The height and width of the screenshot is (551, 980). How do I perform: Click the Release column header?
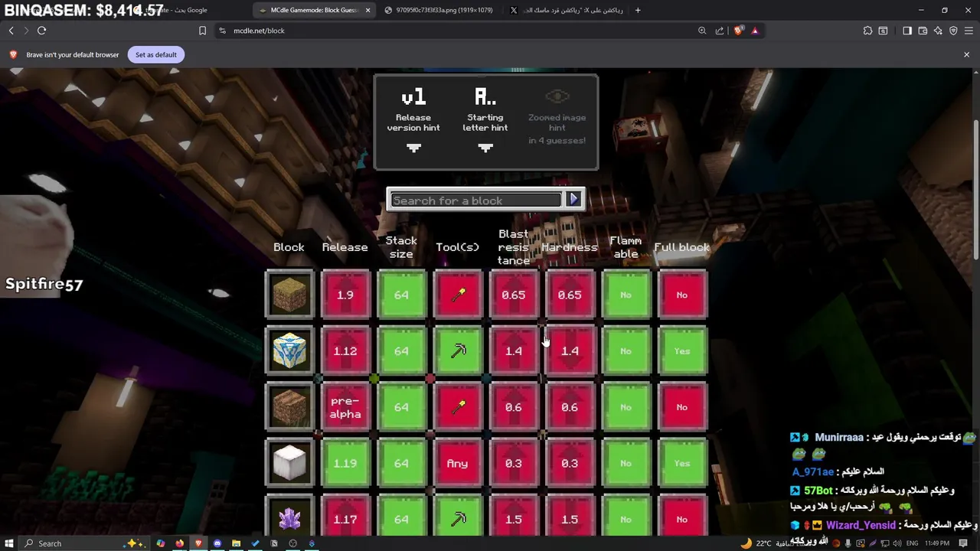point(345,247)
